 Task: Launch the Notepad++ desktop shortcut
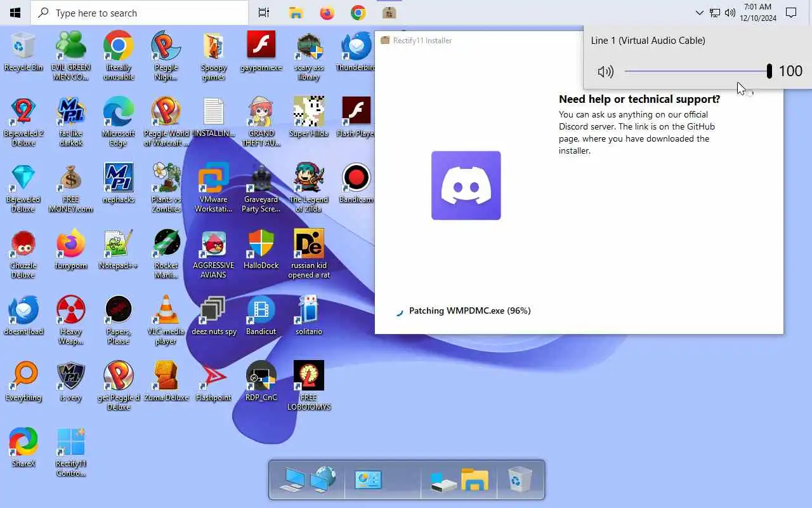pyautogui.click(x=119, y=250)
